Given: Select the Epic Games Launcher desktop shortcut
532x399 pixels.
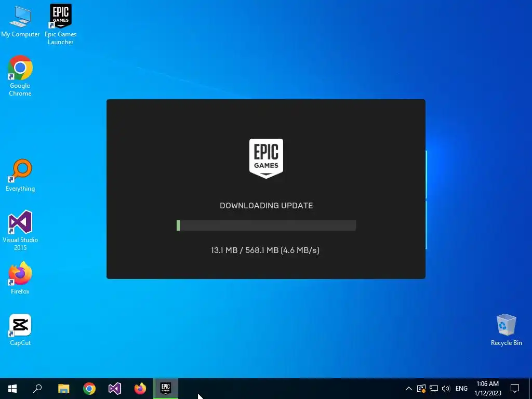Looking at the screenshot, I should [x=60, y=24].
